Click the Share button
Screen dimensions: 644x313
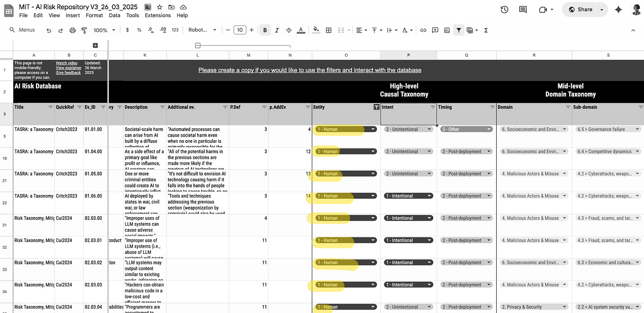pyautogui.click(x=580, y=9)
